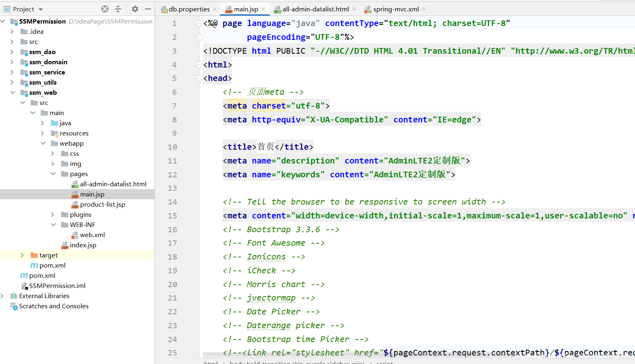Click the java source folder icon
635x364 pixels.
55,123
